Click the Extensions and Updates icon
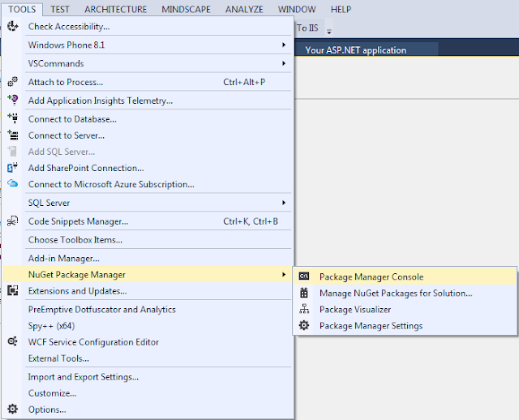Viewport: 519px width, 420px height. tap(13, 290)
